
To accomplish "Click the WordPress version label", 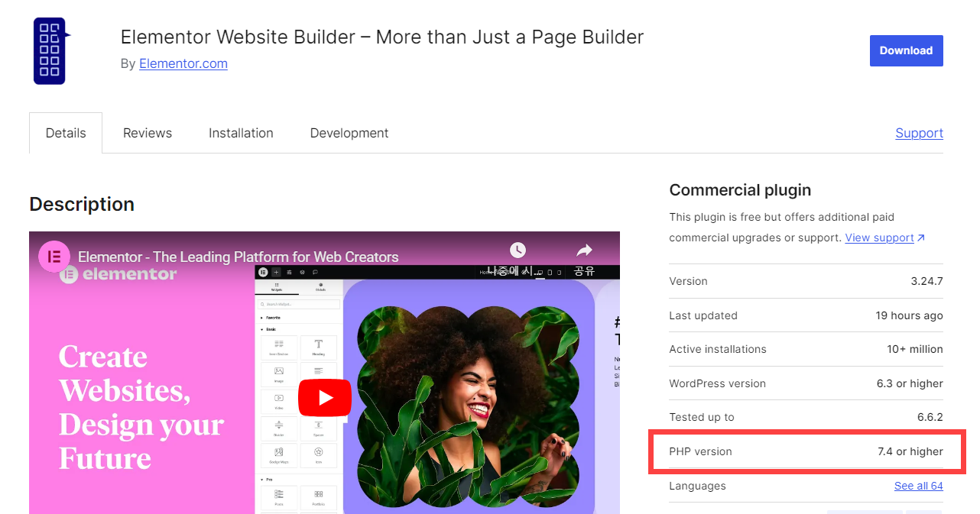I will [x=717, y=383].
